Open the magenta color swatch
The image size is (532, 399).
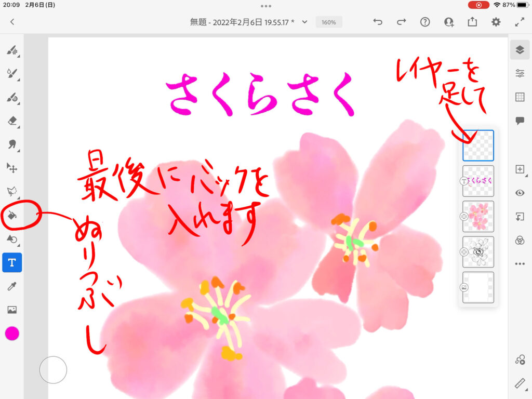12,334
